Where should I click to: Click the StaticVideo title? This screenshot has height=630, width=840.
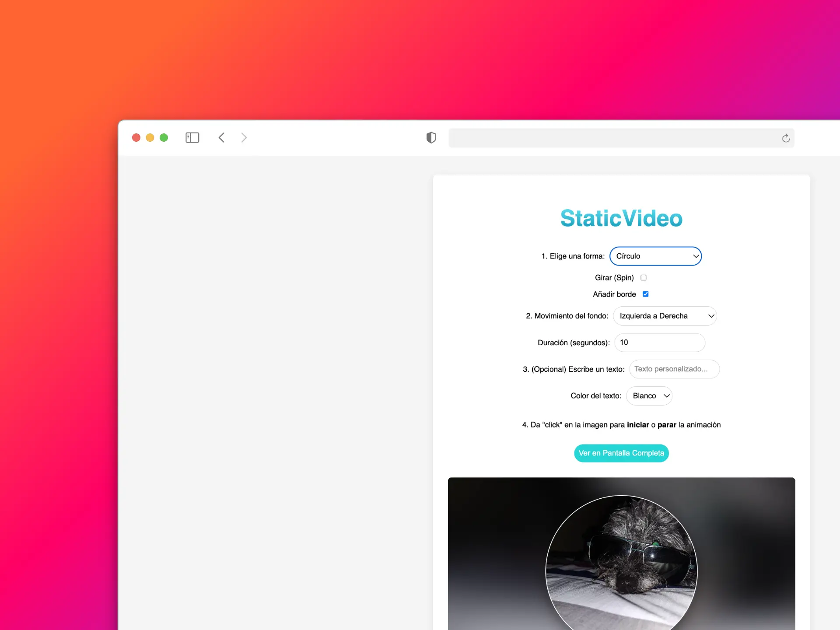pyautogui.click(x=621, y=218)
